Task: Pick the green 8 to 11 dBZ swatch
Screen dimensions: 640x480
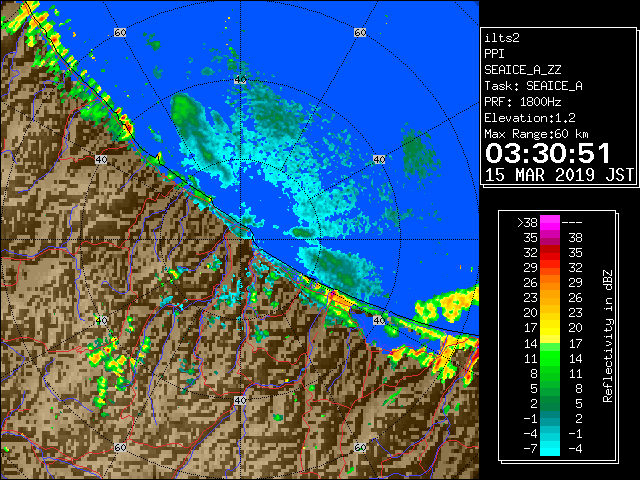Action: tap(550, 373)
